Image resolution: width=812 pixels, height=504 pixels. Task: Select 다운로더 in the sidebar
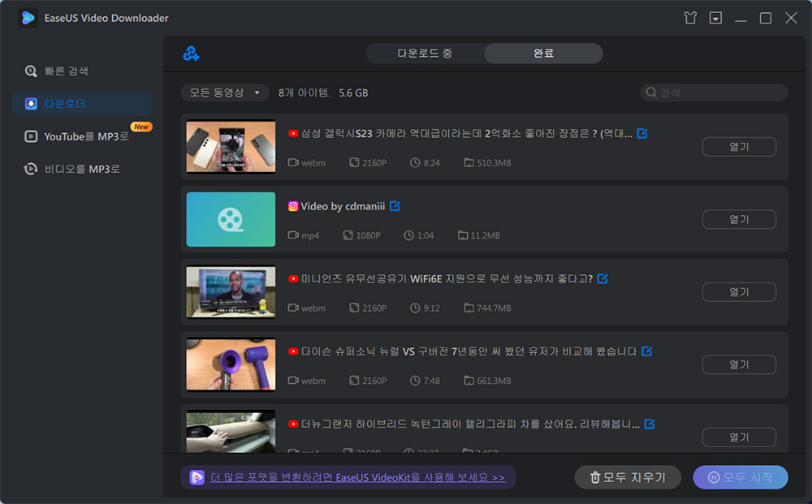81,104
